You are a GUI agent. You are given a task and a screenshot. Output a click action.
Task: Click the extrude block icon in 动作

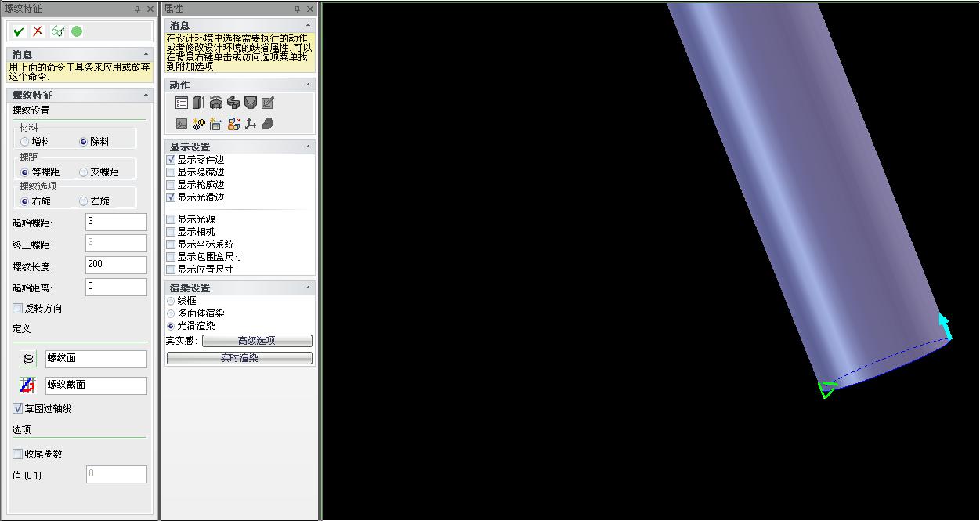pyautogui.click(x=198, y=103)
